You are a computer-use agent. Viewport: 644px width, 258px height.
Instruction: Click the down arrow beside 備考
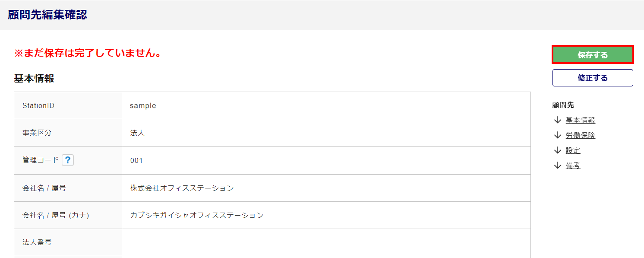pos(557,166)
